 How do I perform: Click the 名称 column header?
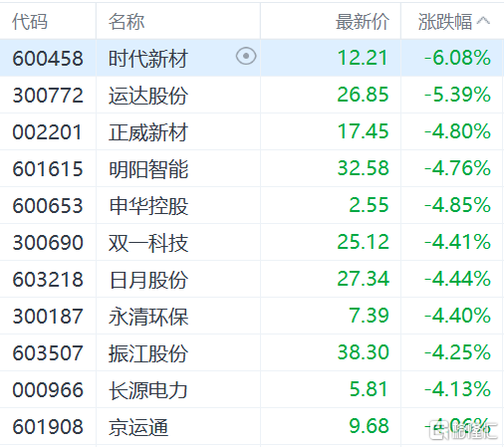[x=126, y=22]
